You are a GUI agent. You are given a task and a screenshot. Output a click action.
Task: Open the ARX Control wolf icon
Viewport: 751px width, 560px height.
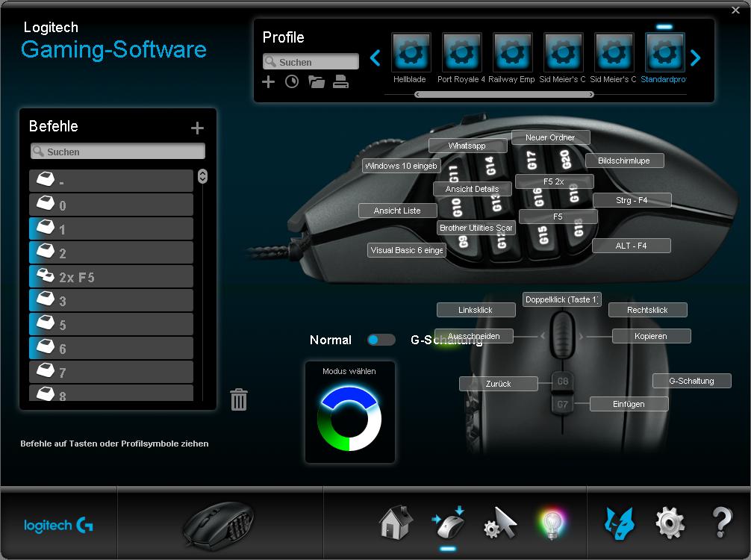pos(620,523)
